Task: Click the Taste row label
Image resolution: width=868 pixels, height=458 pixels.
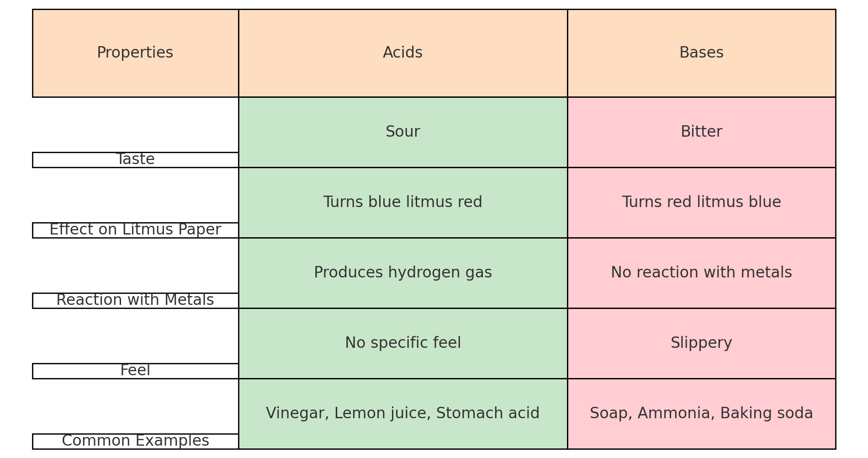Action: pyautogui.click(x=135, y=160)
